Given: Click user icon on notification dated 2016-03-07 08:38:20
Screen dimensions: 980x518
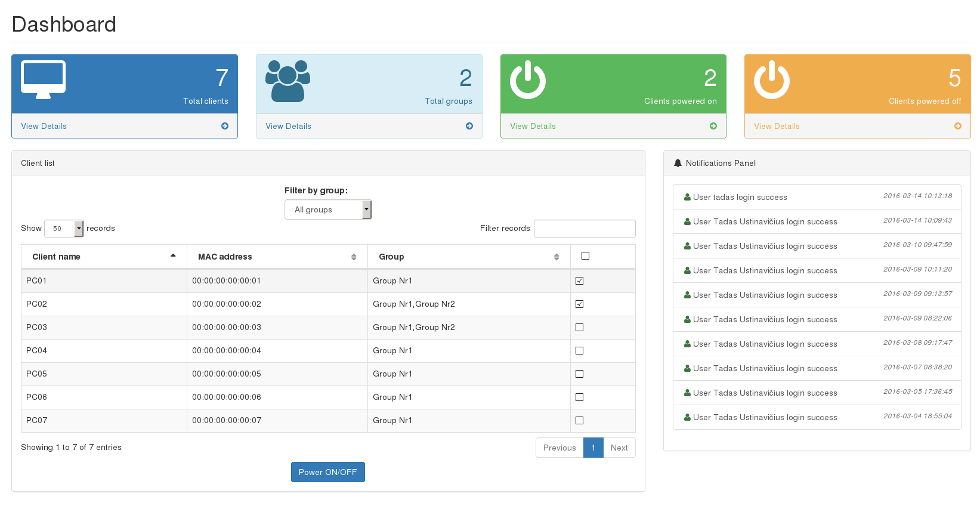Looking at the screenshot, I should (x=687, y=368).
